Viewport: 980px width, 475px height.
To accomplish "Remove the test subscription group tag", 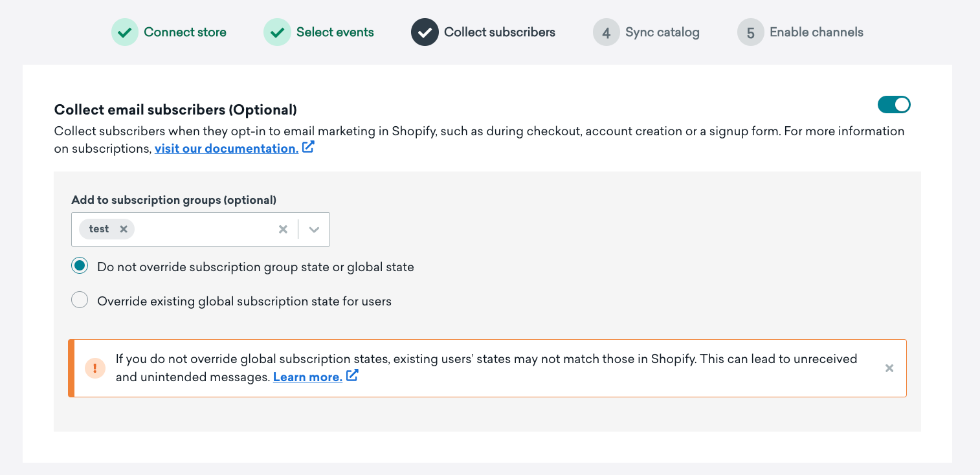I will tap(124, 229).
